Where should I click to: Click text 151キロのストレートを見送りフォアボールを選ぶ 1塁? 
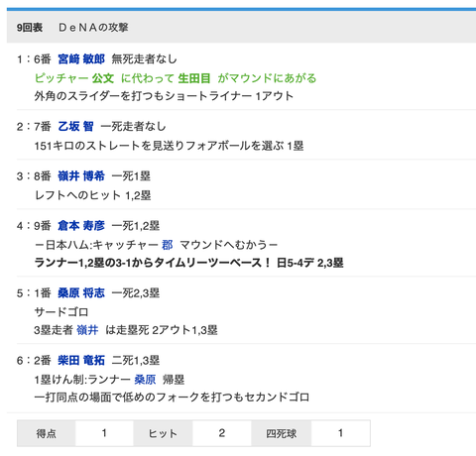click(169, 146)
